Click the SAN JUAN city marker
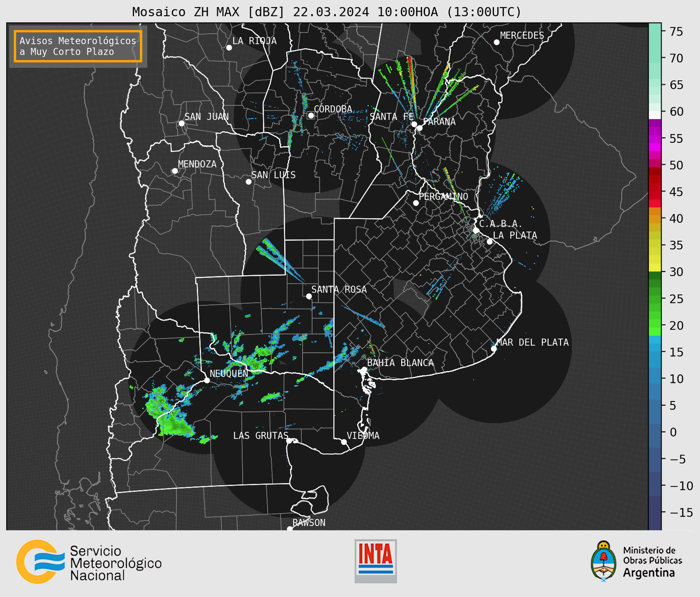The width and height of the screenshot is (700, 597). point(181,123)
